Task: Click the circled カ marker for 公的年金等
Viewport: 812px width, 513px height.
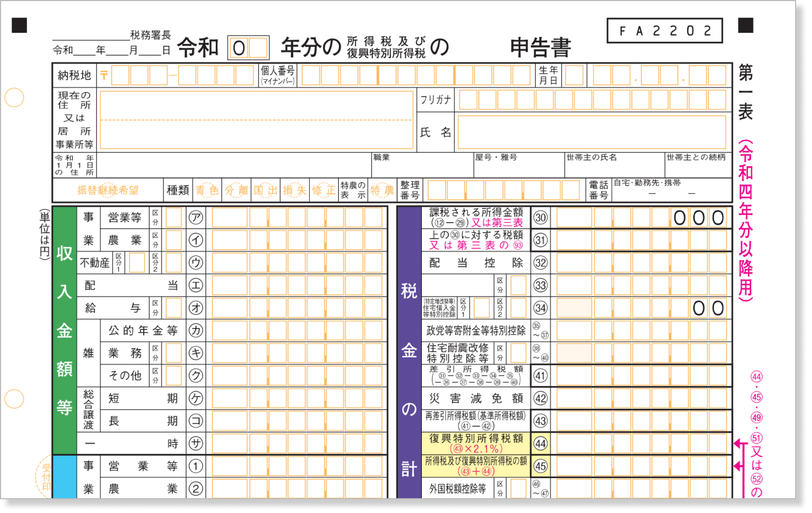Action: pos(196,331)
